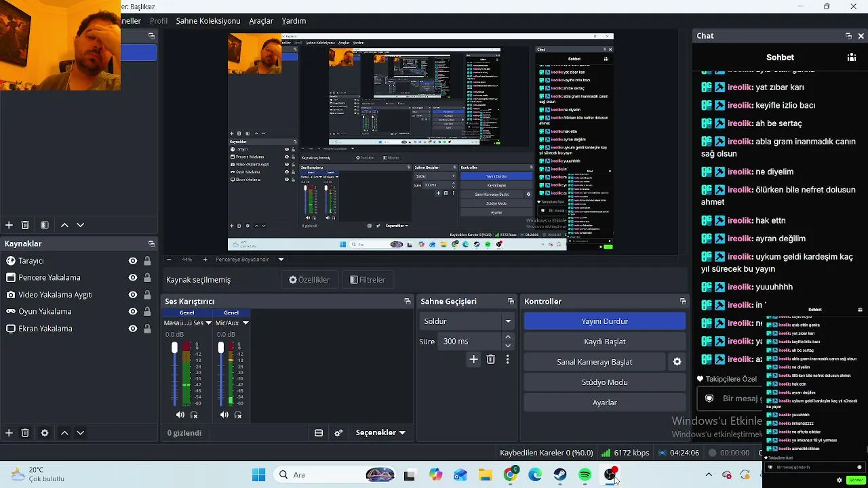Viewport: 868px width, 488px height.
Task: Stop streaming via Yayını Durdur
Action: click(605, 321)
